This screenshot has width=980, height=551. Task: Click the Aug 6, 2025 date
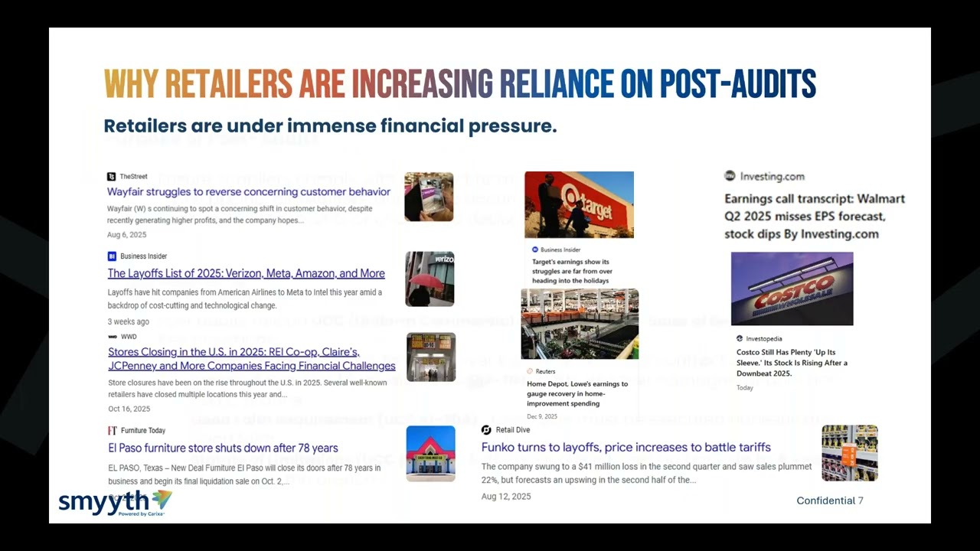point(126,235)
